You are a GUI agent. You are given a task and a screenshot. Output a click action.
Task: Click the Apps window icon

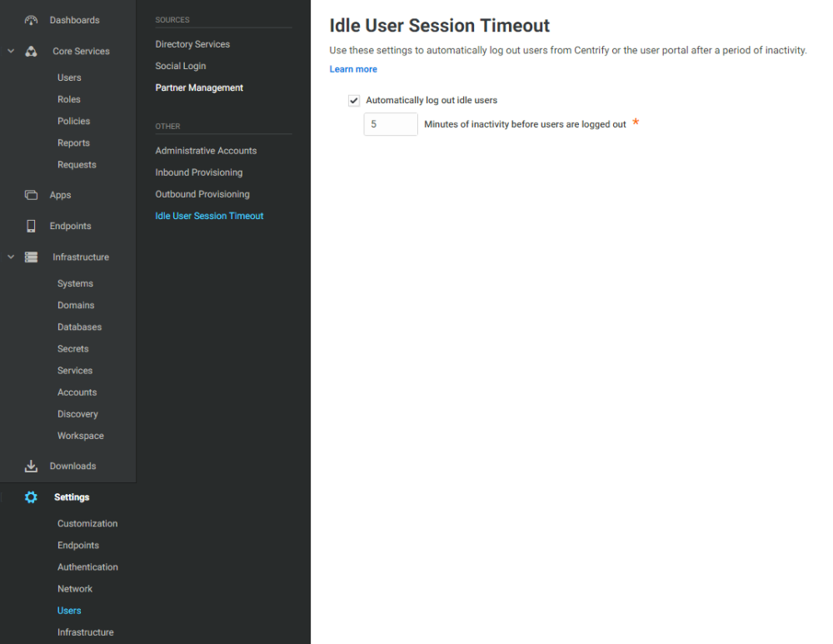click(31, 195)
